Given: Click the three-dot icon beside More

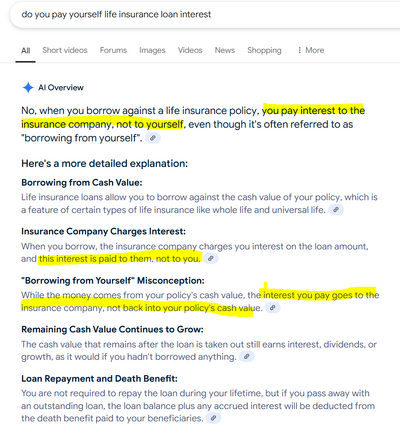Looking at the screenshot, I should [x=299, y=50].
